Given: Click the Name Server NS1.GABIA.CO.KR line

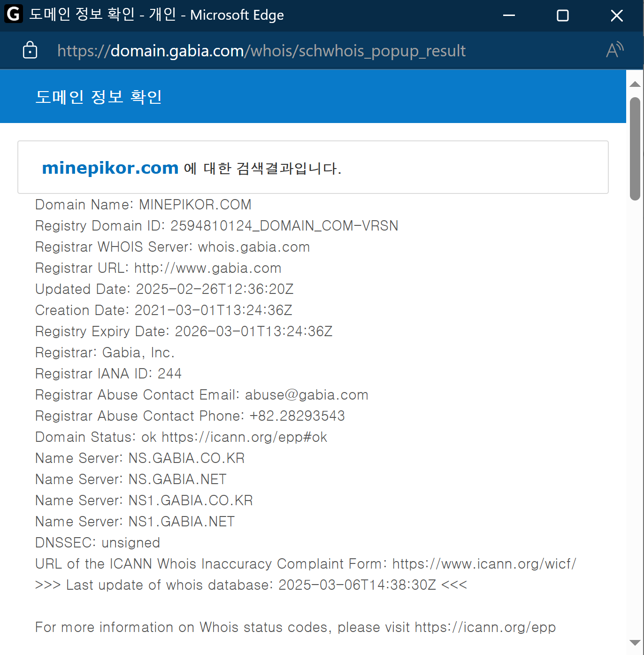Looking at the screenshot, I should (144, 501).
